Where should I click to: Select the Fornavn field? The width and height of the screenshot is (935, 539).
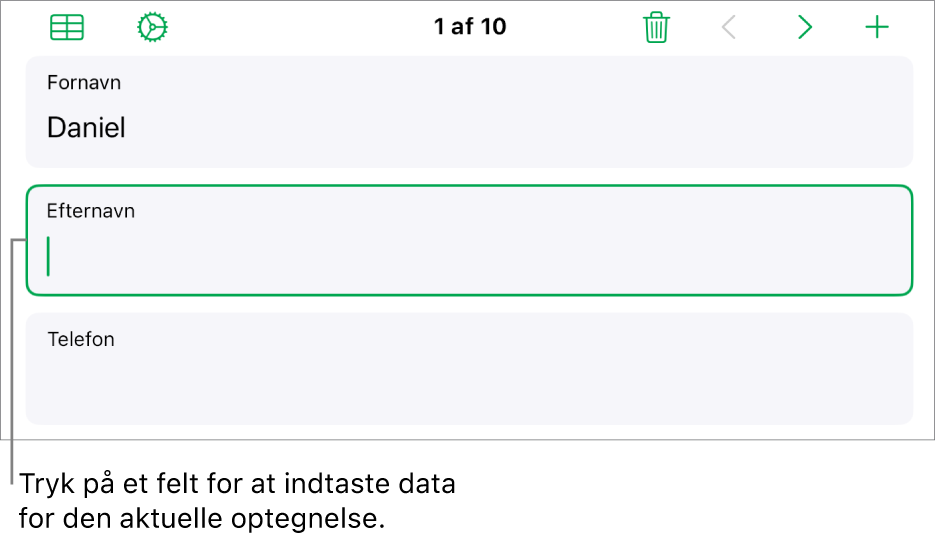(x=469, y=112)
